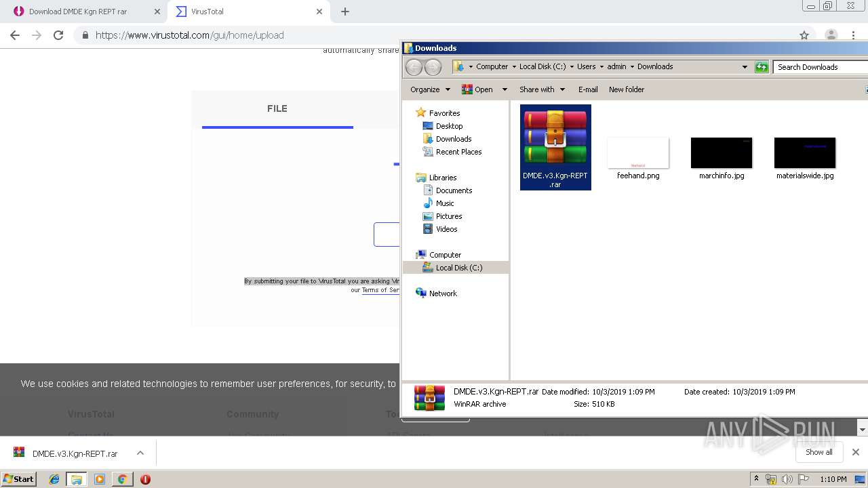
Task: Switch to Download DMDE Kgn REPT rar tab
Action: [x=78, y=12]
